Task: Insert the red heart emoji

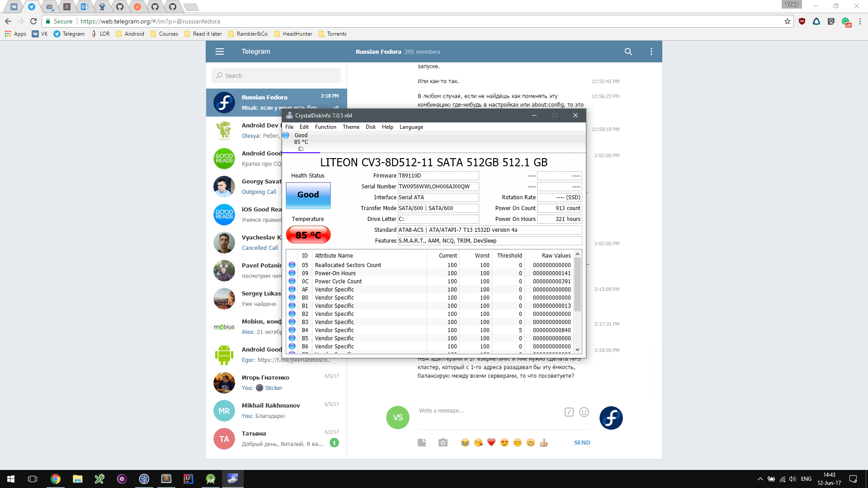Action: pyautogui.click(x=491, y=442)
